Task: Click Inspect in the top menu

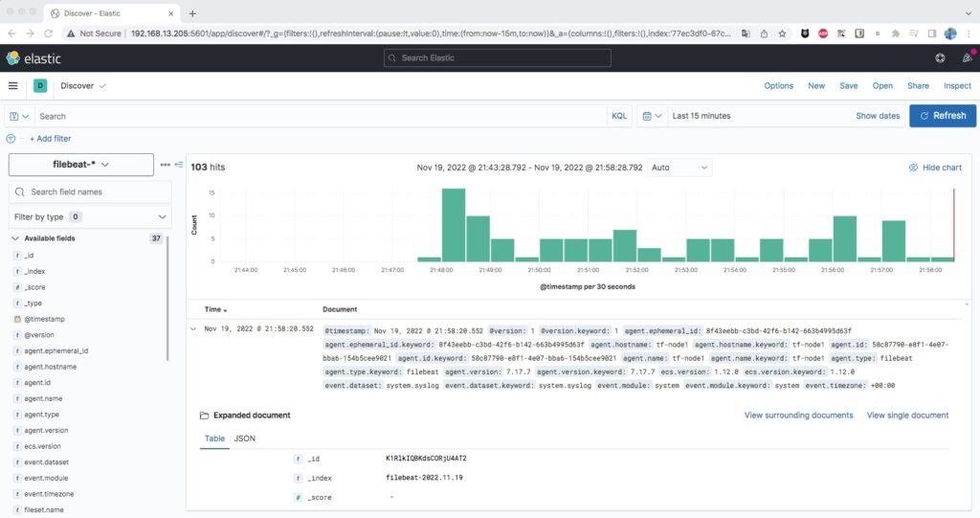Action: pos(957,86)
